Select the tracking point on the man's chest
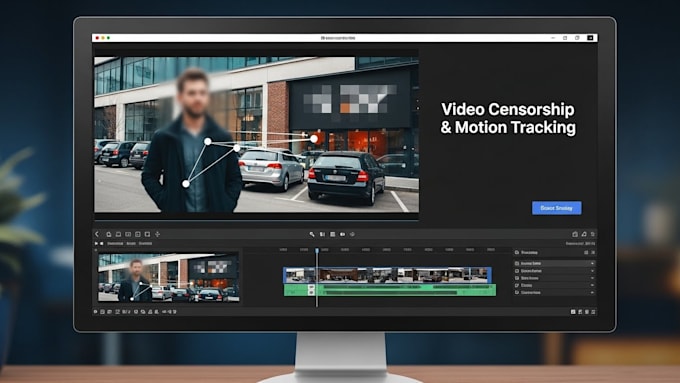680x383 pixels. click(x=208, y=141)
